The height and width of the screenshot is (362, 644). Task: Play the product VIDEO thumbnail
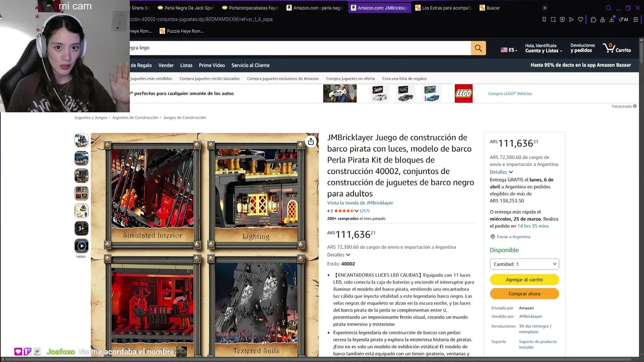[81, 246]
